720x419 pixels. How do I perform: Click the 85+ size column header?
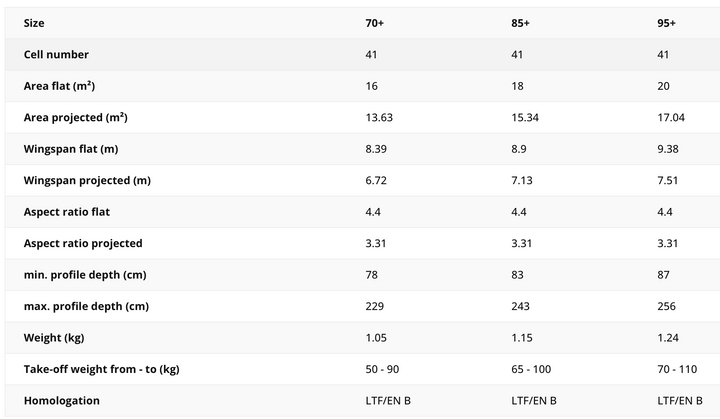point(521,23)
